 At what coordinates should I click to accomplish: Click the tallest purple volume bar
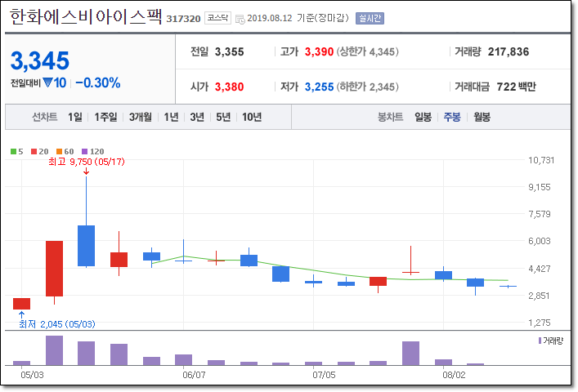54,350
